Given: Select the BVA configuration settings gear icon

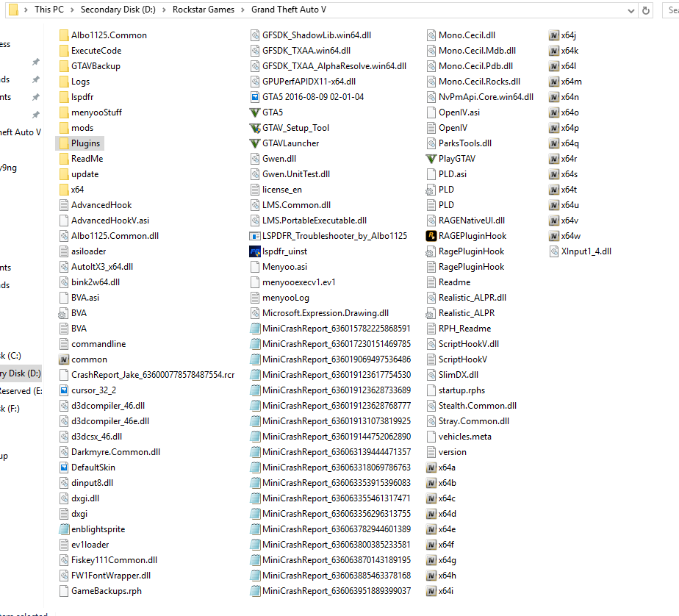Looking at the screenshot, I should 63,313.
